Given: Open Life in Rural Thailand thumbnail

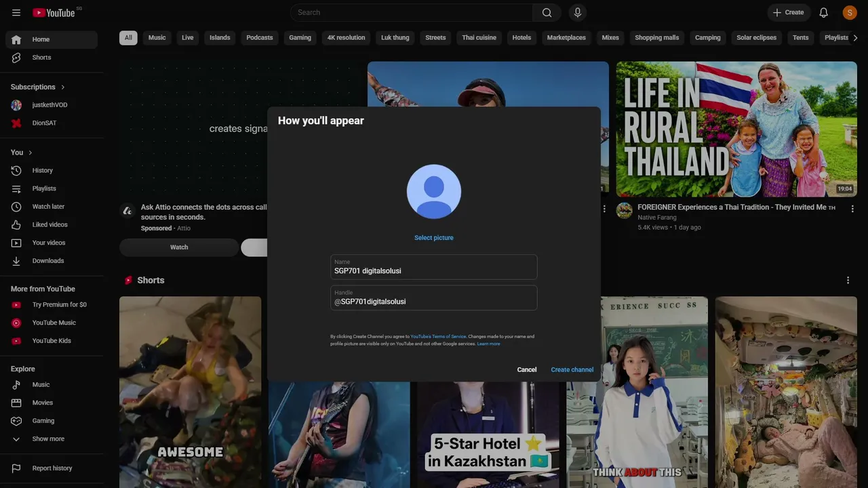Looking at the screenshot, I should 736,129.
